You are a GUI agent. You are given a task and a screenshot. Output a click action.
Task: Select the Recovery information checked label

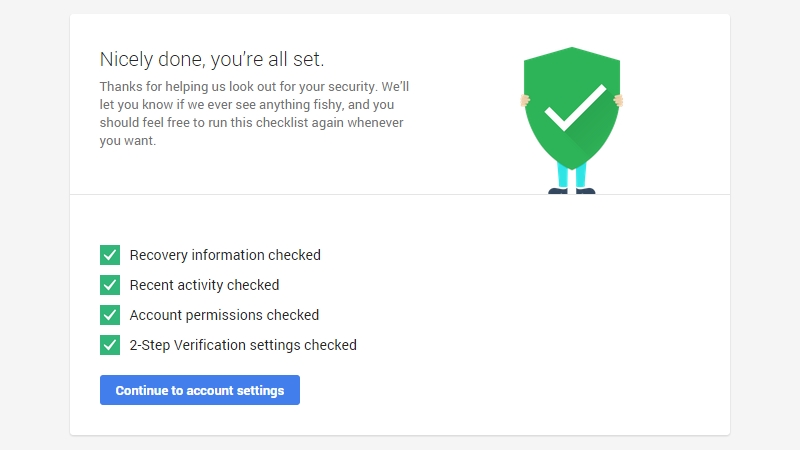click(x=225, y=255)
